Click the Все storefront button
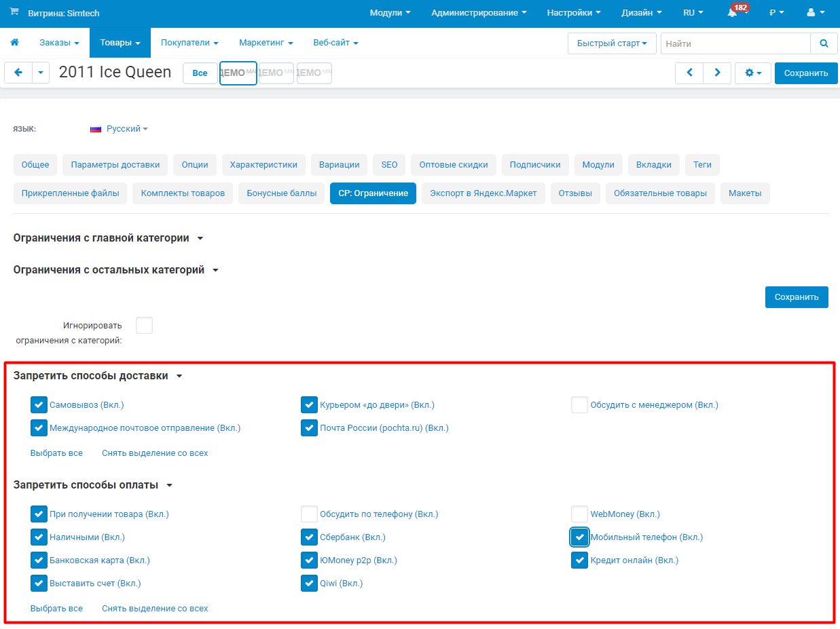Screen dimensions: 840x629 click(x=200, y=73)
